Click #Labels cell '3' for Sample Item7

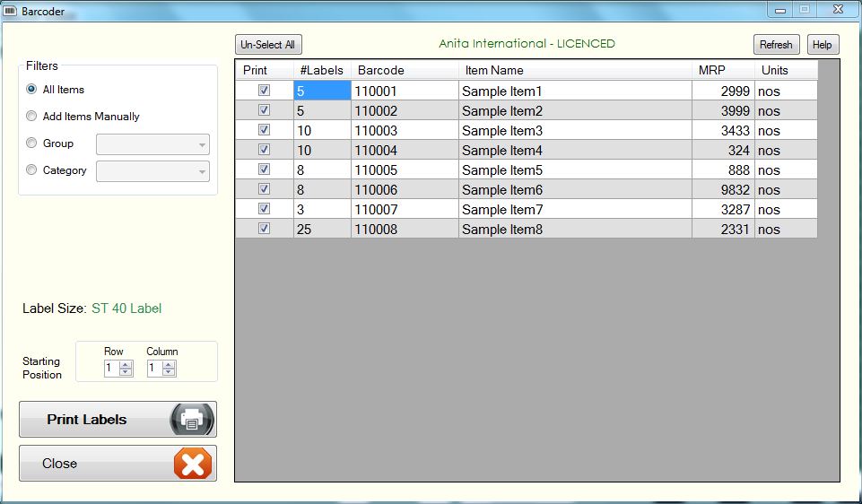point(322,210)
